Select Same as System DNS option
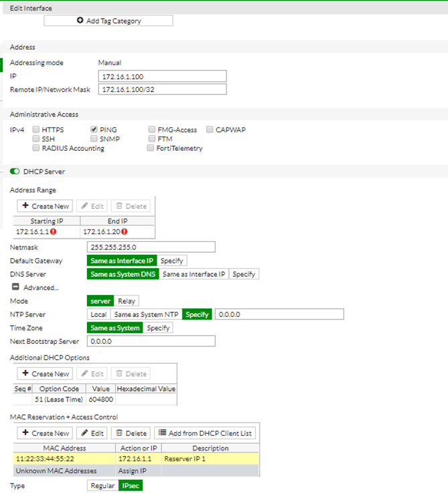Image resolution: width=448 pixels, height=498 pixels. click(123, 273)
